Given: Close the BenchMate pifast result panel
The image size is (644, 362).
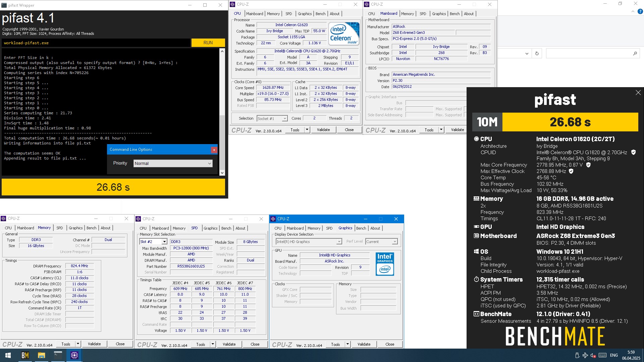Looking at the screenshot, I should pos(638,93).
